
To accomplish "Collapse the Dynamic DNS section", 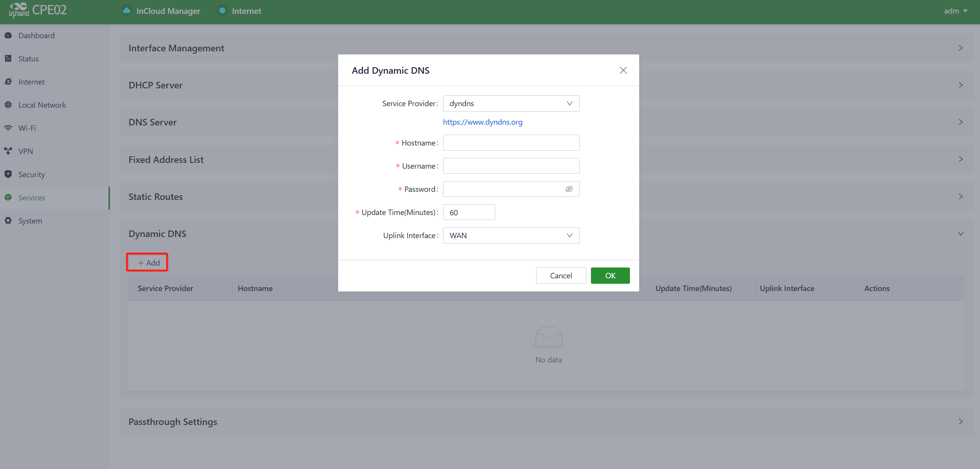I will [960, 234].
